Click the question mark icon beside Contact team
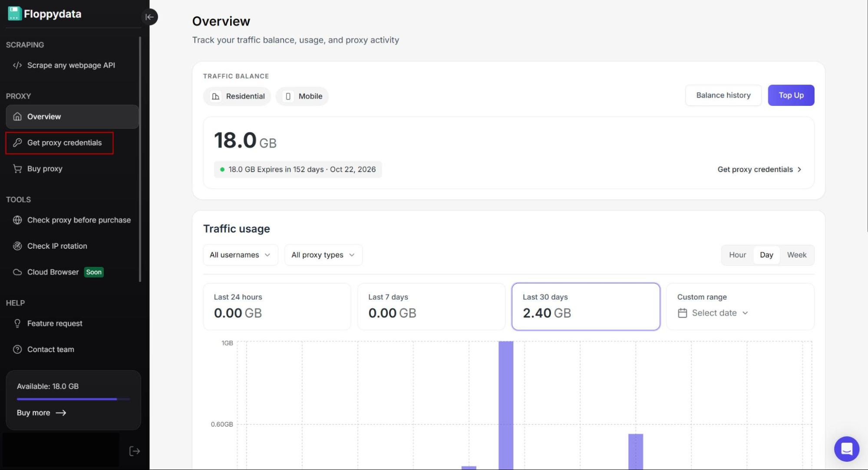This screenshot has height=470, width=868. [17, 349]
